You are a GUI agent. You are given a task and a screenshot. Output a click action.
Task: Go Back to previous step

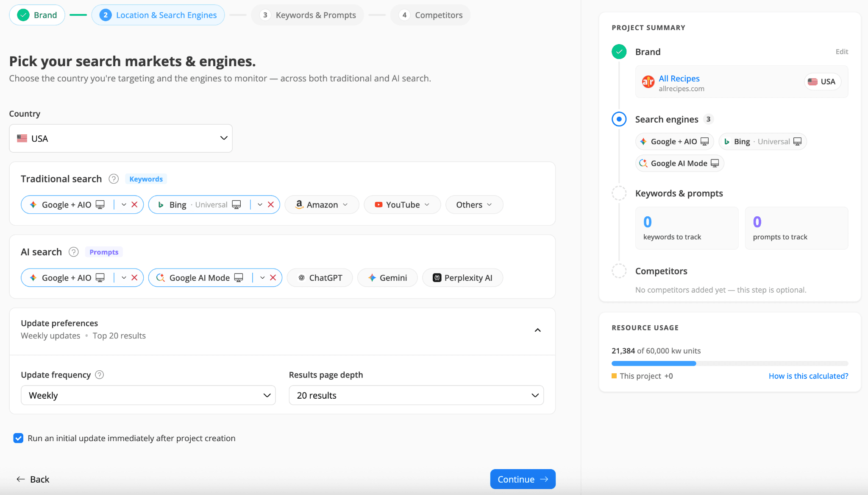pyautogui.click(x=33, y=479)
